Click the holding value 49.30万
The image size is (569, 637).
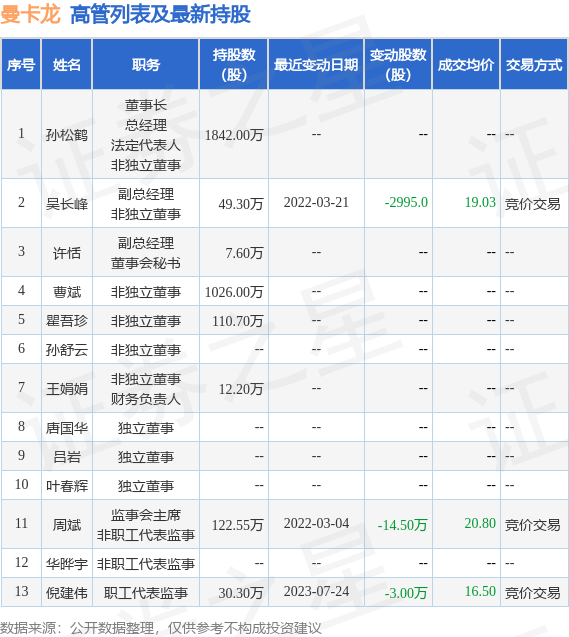[241, 204]
